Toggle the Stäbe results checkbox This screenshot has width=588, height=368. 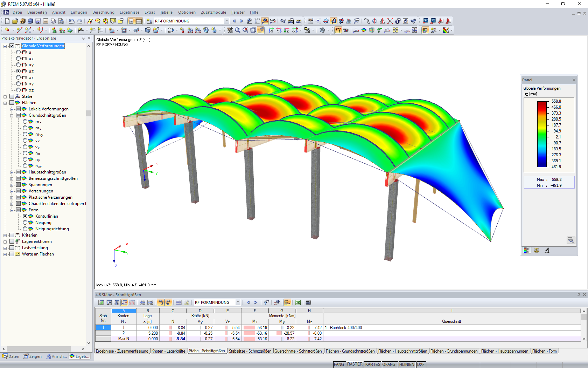click(12, 96)
